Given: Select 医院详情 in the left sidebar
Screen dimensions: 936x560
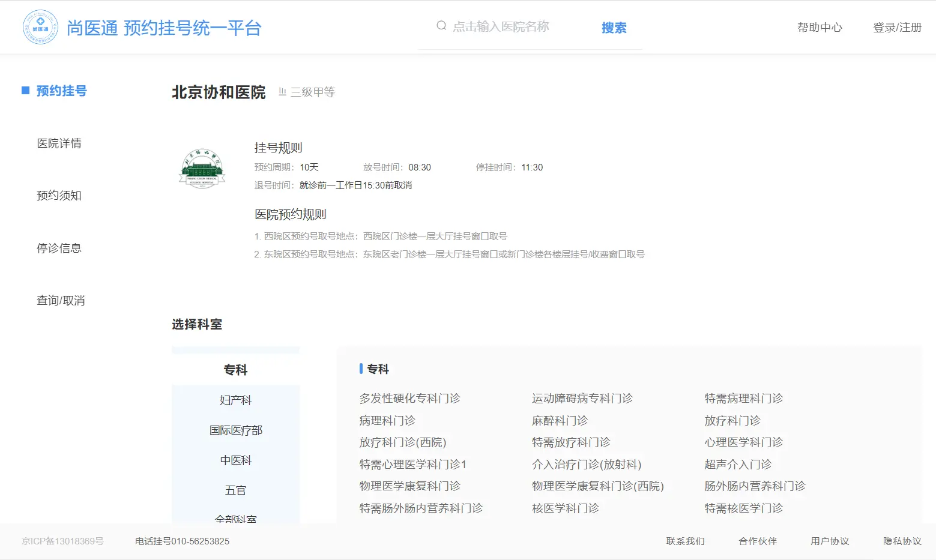Looking at the screenshot, I should pos(59,143).
